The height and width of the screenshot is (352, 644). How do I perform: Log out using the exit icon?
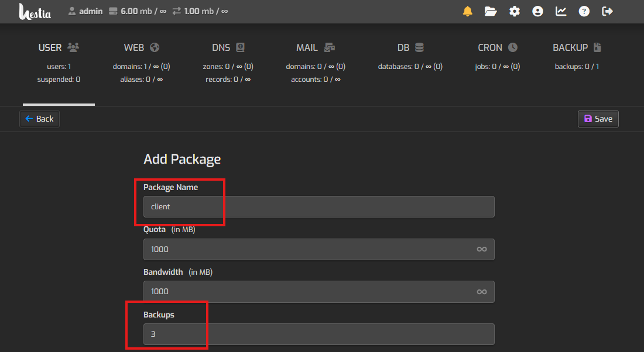607,12
